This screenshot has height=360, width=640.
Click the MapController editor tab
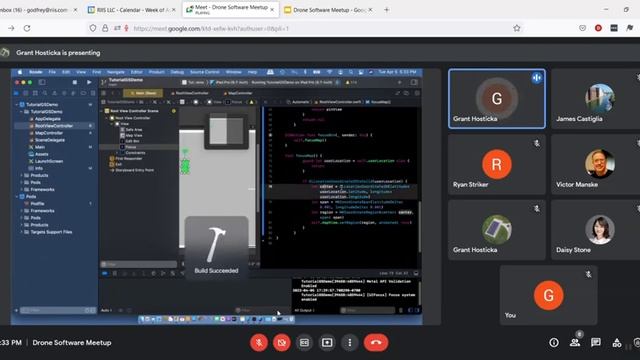coord(238,93)
